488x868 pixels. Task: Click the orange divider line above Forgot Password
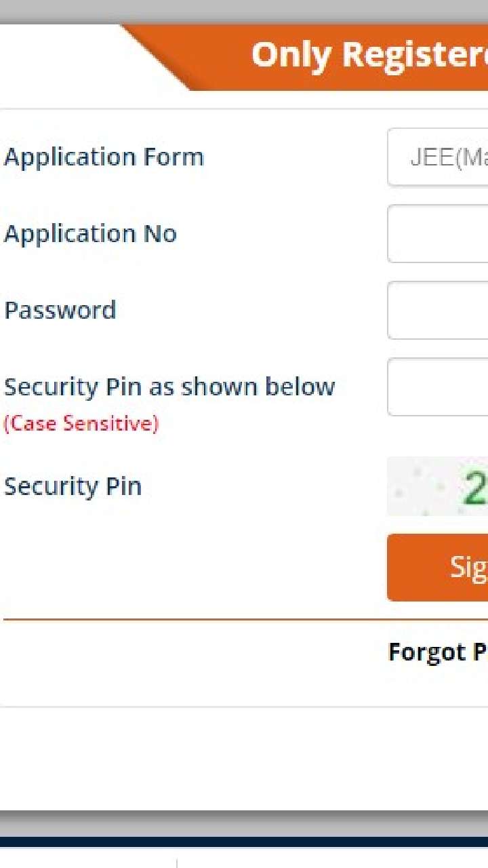click(x=244, y=619)
